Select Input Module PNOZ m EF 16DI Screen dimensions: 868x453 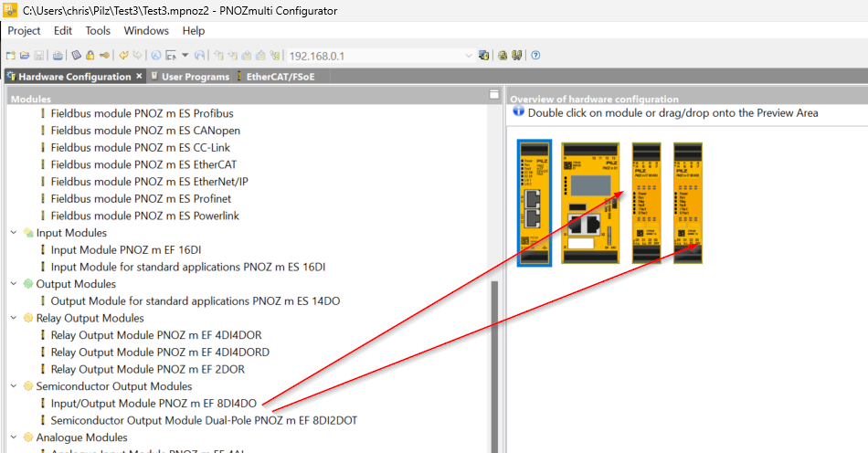click(126, 250)
